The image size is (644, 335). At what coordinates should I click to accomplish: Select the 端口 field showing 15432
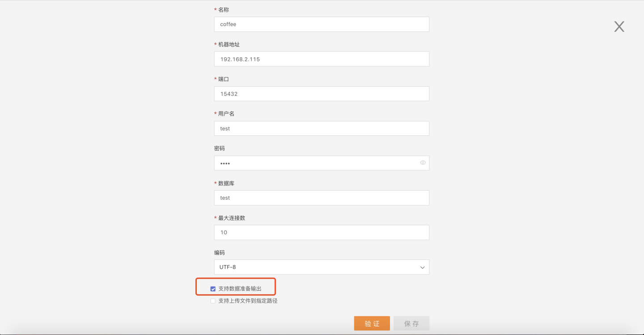point(321,94)
